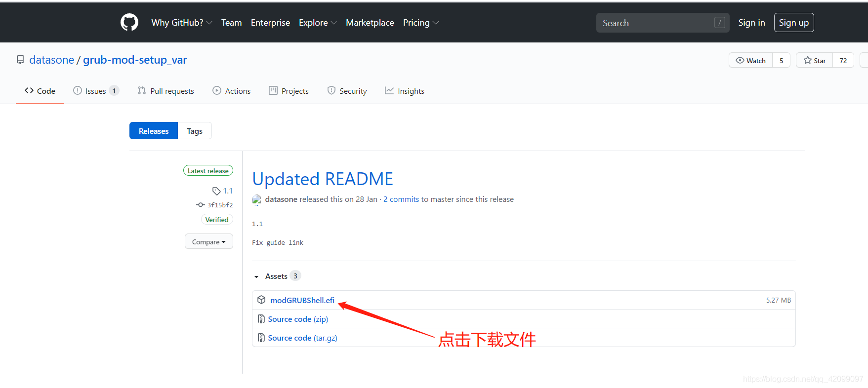
Task: Click the watchers count 5
Action: pyautogui.click(x=782, y=60)
